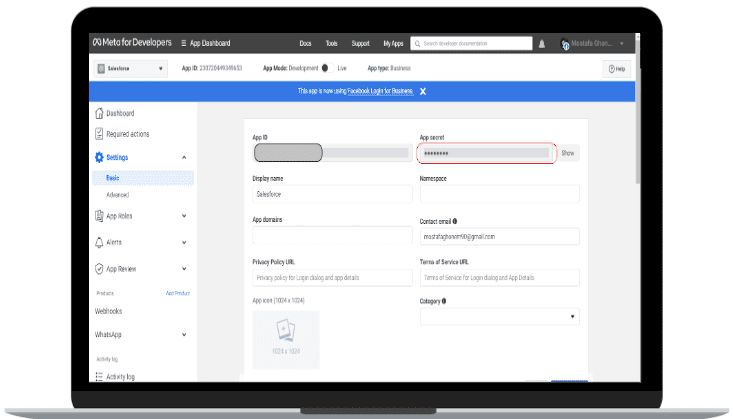Viewport: 733px width, 419px height.
Task: Expand the App Roles section
Action: pyautogui.click(x=184, y=216)
